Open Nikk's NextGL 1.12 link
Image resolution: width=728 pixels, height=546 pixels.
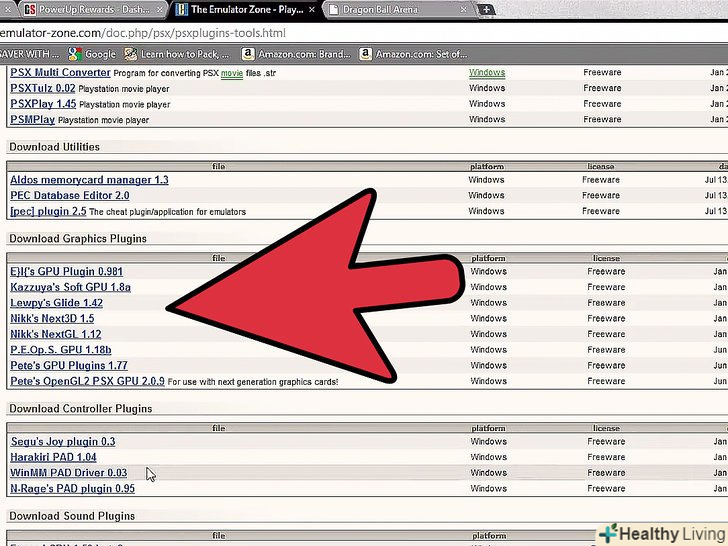[x=56, y=334]
